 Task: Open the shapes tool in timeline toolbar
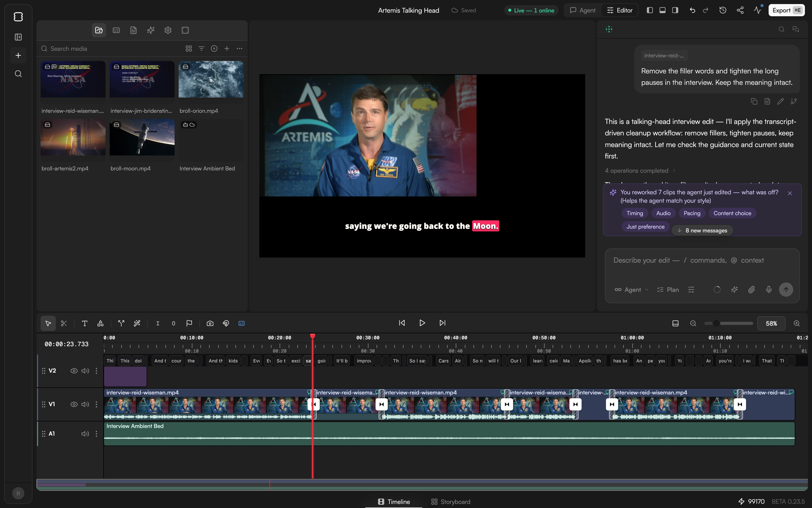click(100, 323)
